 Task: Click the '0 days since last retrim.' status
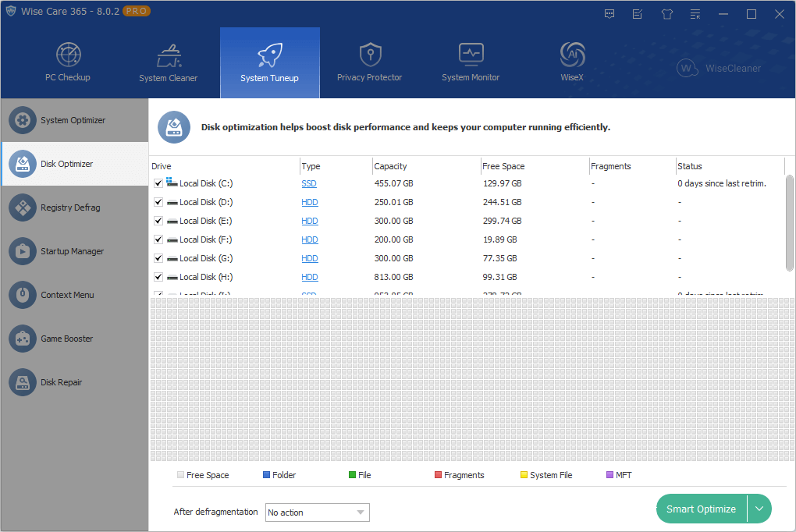click(721, 183)
